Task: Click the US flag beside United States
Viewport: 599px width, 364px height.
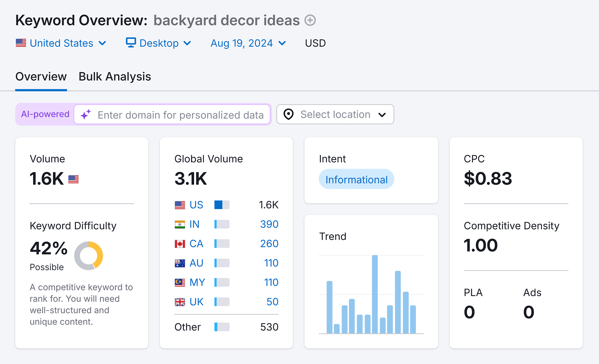Action: 21,43
